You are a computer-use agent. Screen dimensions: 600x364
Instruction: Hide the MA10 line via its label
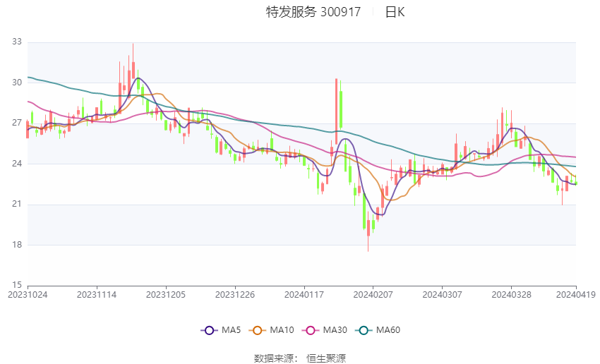[282, 330]
